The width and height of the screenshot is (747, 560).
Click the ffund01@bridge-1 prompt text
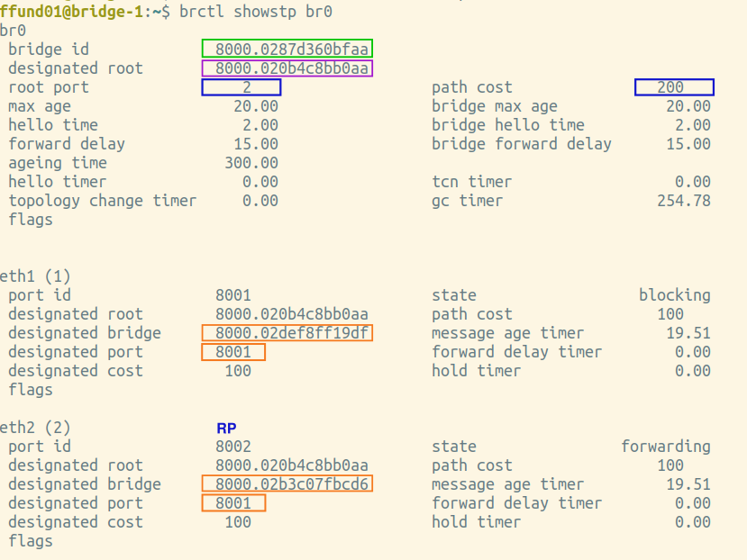pyautogui.click(x=72, y=12)
